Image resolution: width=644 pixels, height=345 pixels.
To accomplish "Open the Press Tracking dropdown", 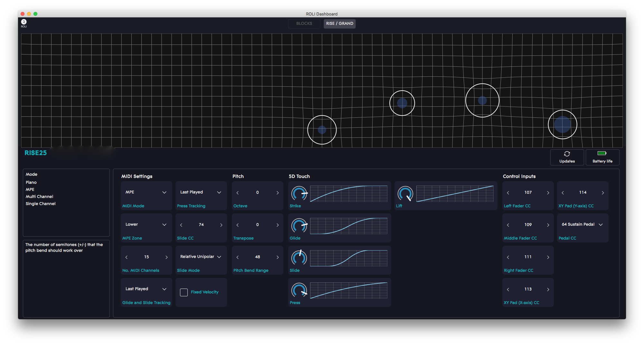I will [201, 192].
